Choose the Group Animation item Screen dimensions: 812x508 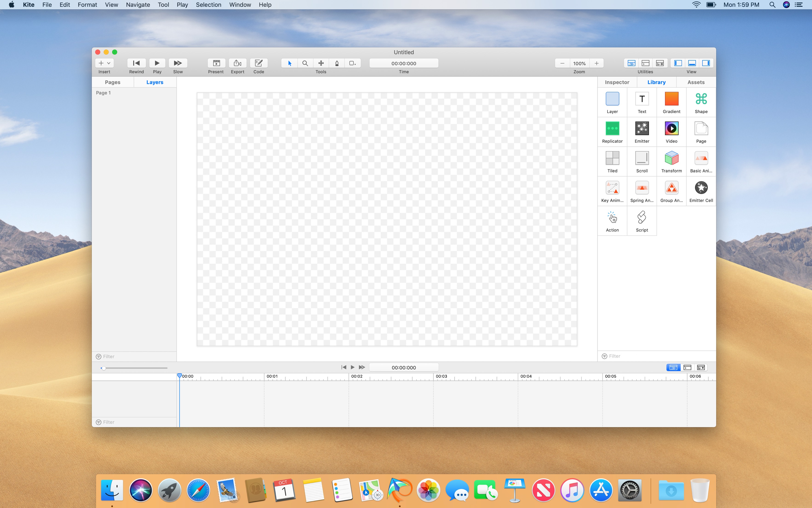pyautogui.click(x=671, y=191)
